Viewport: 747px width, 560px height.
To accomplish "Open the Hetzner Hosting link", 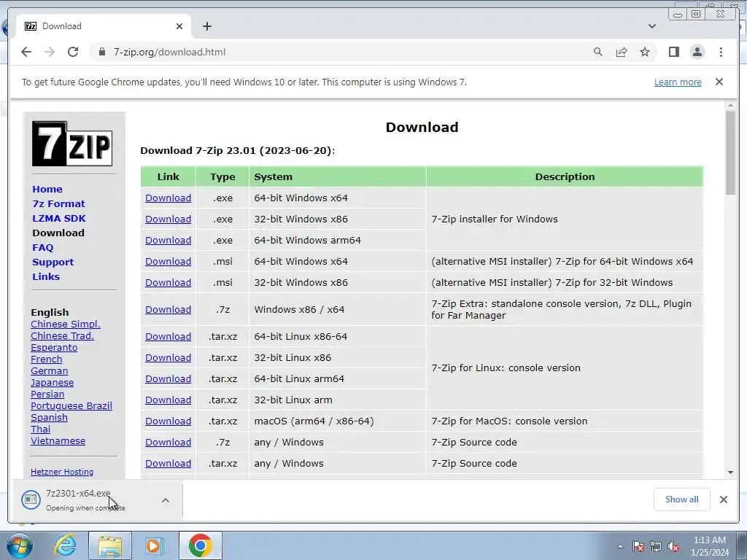I will pos(62,472).
